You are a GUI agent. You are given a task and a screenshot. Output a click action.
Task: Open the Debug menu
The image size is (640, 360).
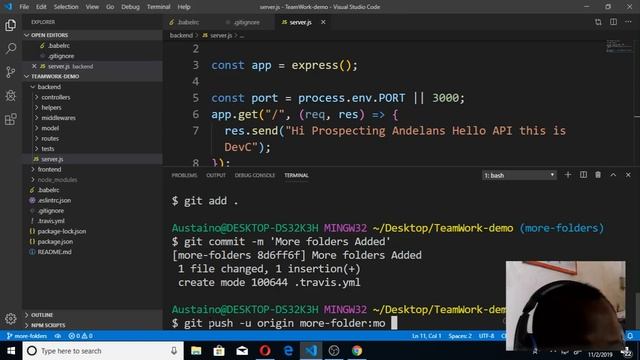pyautogui.click(x=130, y=7)
